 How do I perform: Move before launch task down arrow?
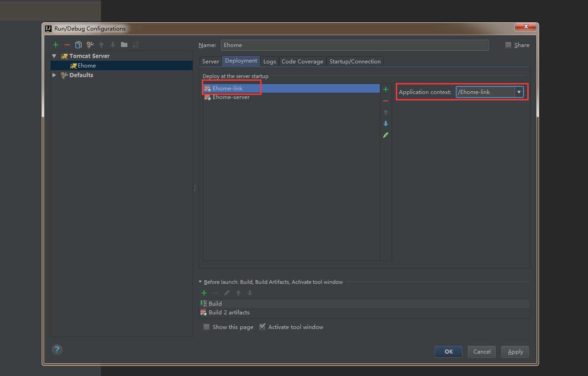250,293
